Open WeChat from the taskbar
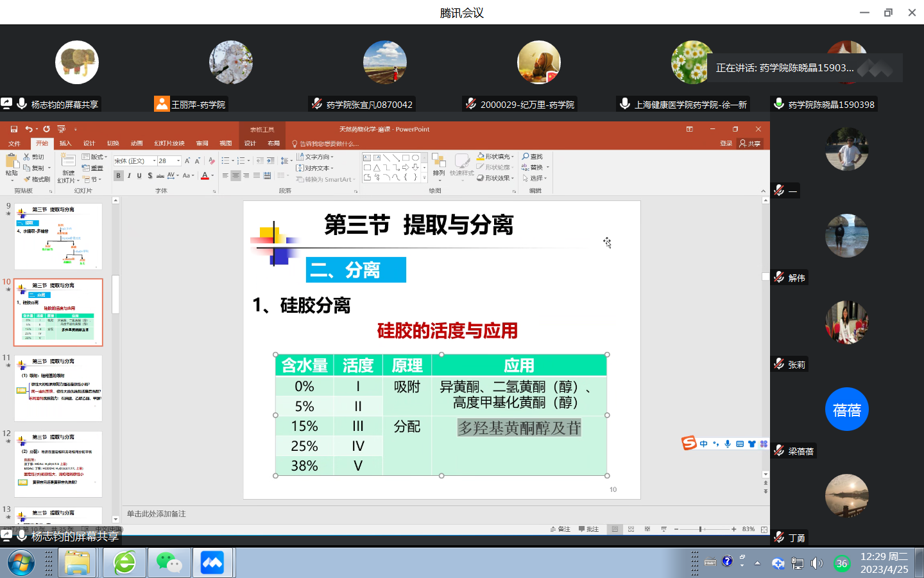The height and width of the screenshot is (578, 924). point(169,563)
